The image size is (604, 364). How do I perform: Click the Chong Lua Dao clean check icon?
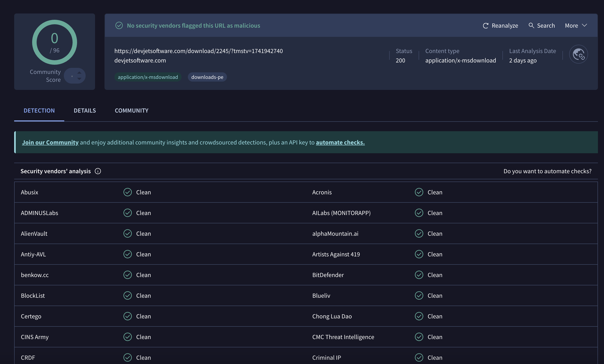419,316
